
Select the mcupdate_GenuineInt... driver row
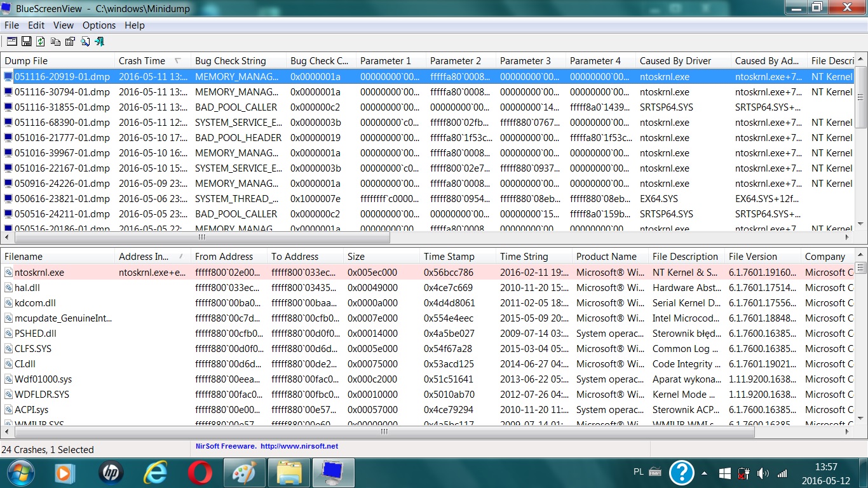pos(428,318)
